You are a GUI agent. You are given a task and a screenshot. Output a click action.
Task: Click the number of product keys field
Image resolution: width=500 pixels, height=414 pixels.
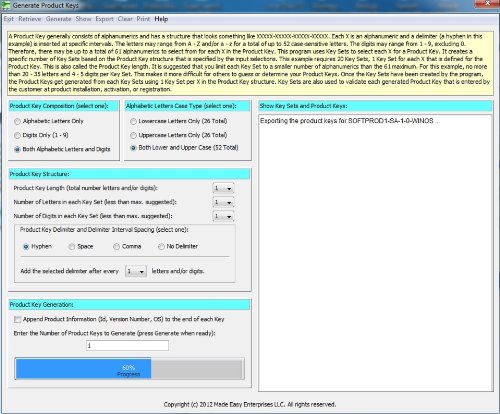point(127,346)
